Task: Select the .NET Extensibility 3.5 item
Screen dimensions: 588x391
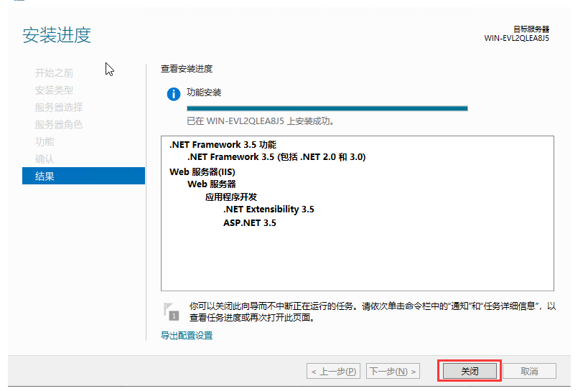Action: 269,209
